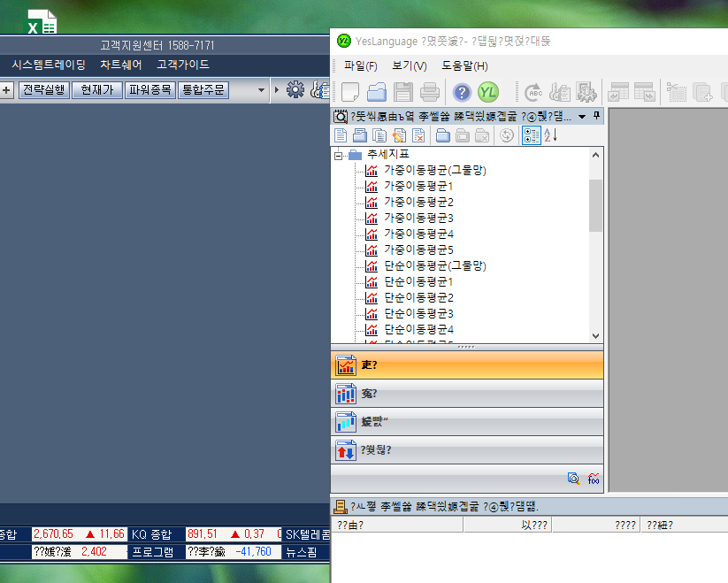Click the 현재가 button
Viewport: 728px width, 583px height.
pyautogui.click(x=97, y=89)
